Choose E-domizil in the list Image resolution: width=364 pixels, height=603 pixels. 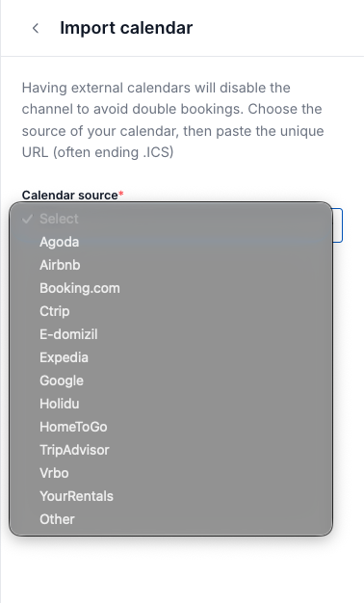point(171,334)
